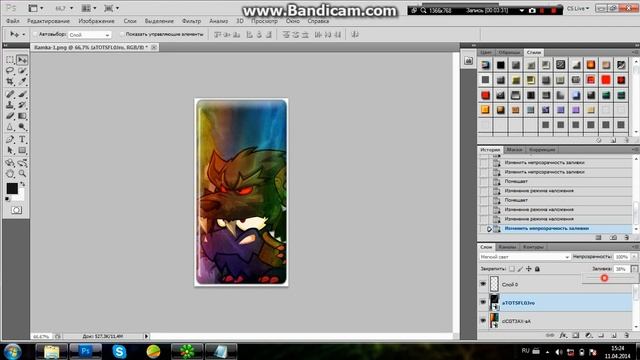Click the background color swatch
640x360 pixels.
pyautogui.click(x=20, y=196)
